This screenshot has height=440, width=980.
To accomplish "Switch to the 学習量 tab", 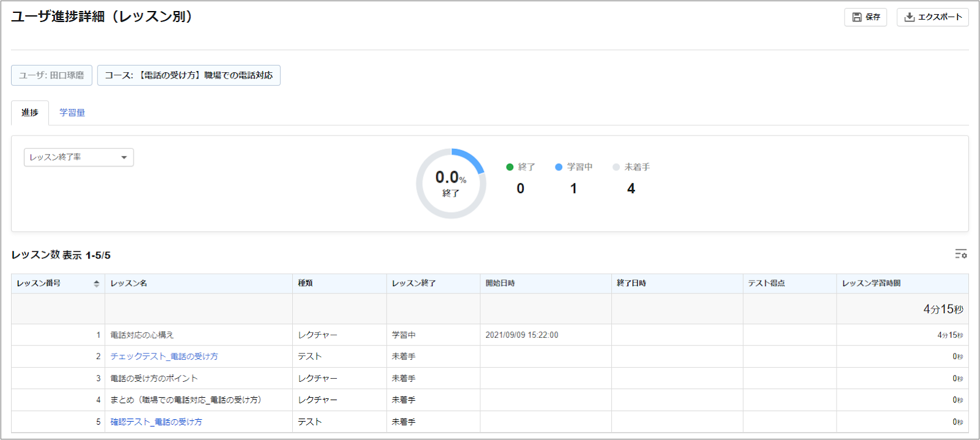I will [72, 113].
